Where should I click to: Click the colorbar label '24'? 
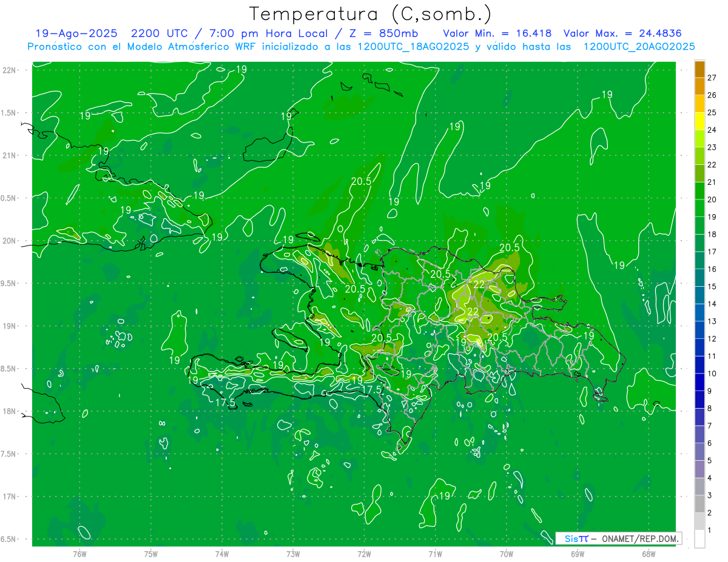pyautogui.click(x=712, y=130)
